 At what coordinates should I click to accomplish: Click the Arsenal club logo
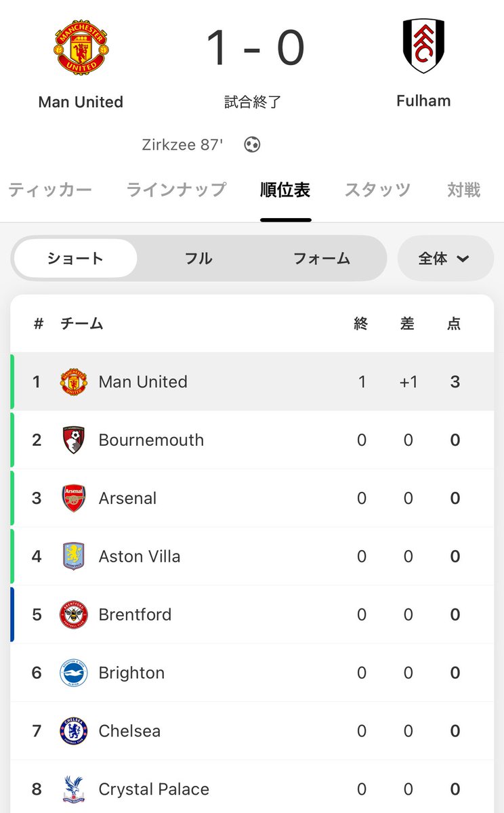[73, 499]
